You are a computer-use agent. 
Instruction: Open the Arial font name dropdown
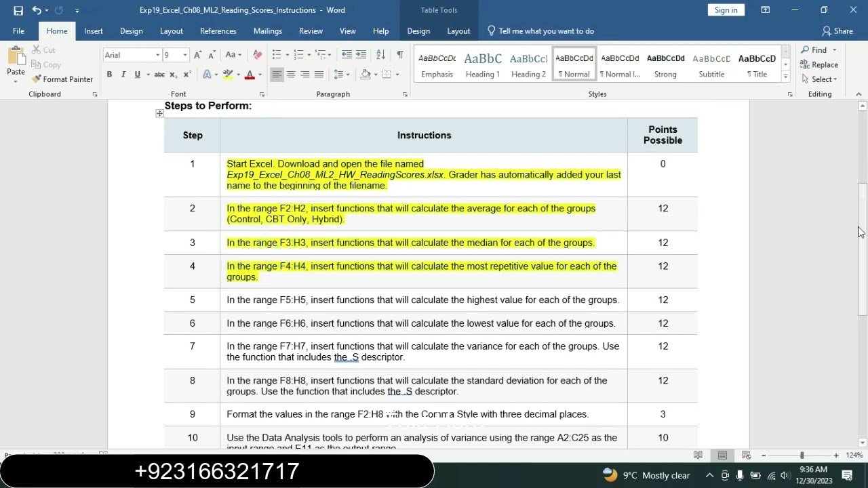tap(157, 55)
